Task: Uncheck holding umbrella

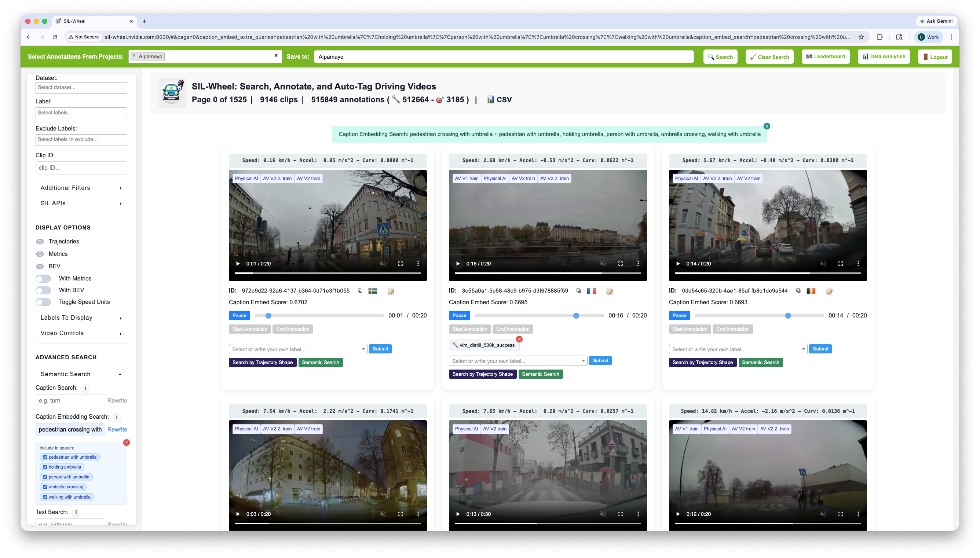Action: [45, 467]
